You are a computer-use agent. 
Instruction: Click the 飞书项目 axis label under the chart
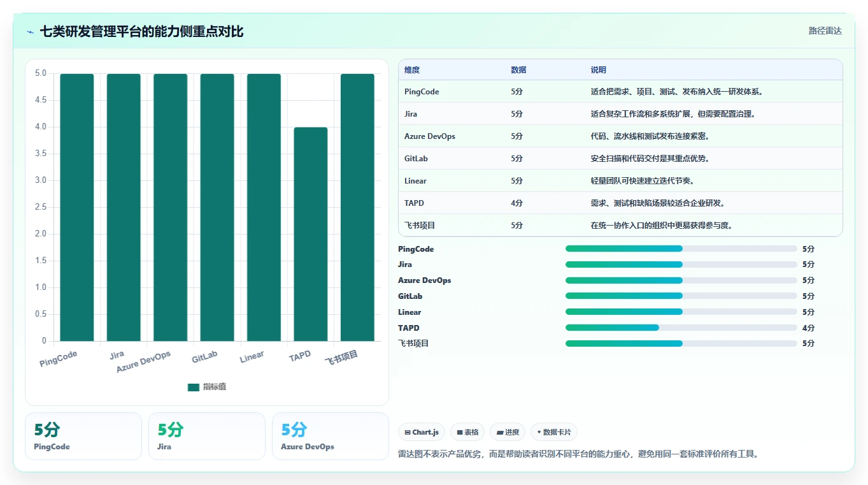[341, 358]
